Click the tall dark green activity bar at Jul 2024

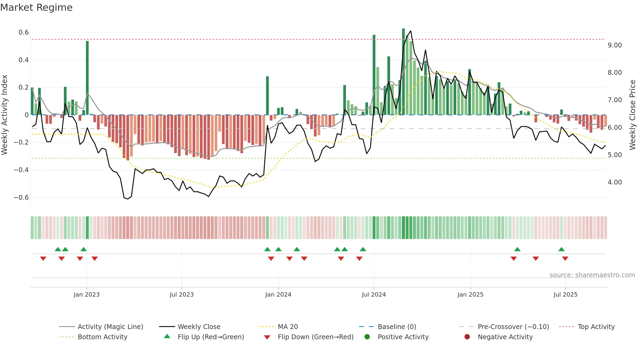tap(374, 75)
